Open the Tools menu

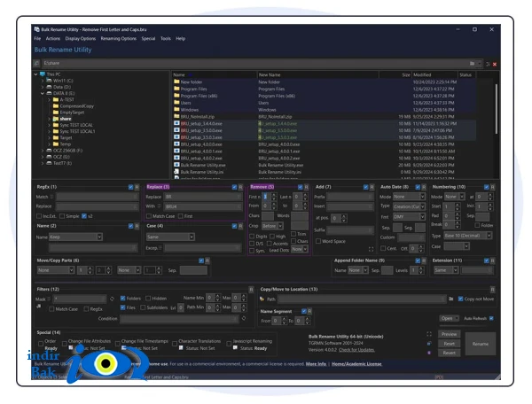[x=166, y=39]
